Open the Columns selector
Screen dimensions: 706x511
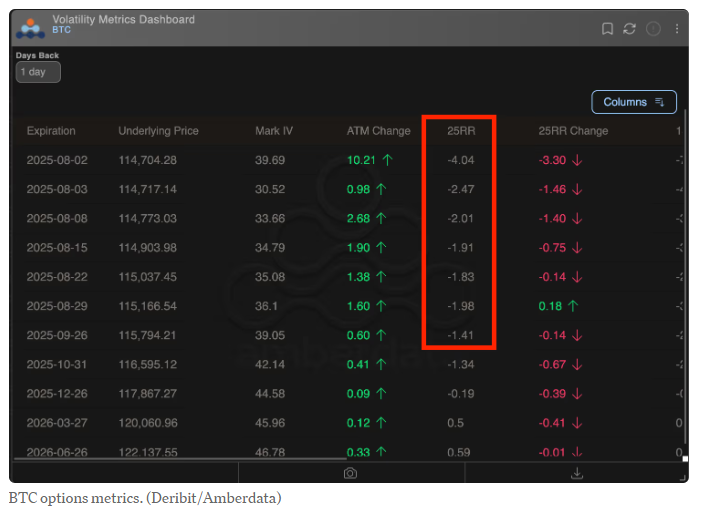(x=634, y=102)
